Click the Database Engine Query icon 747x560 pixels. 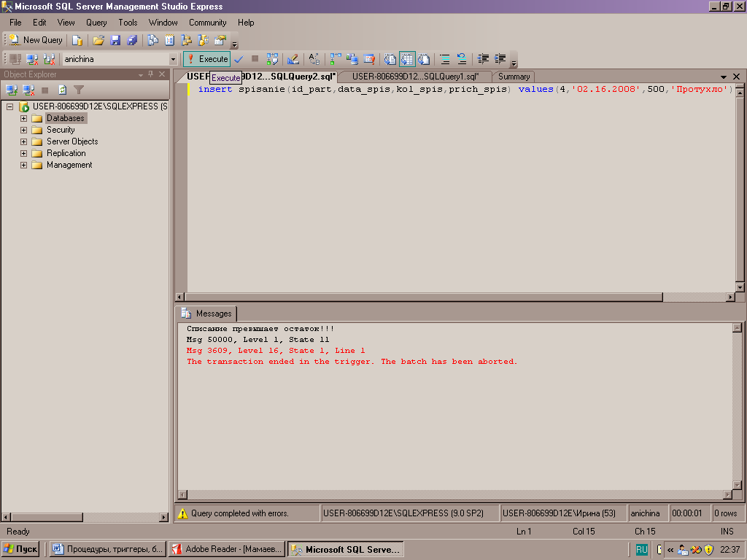pyautogui.click(x=77, y=41)
